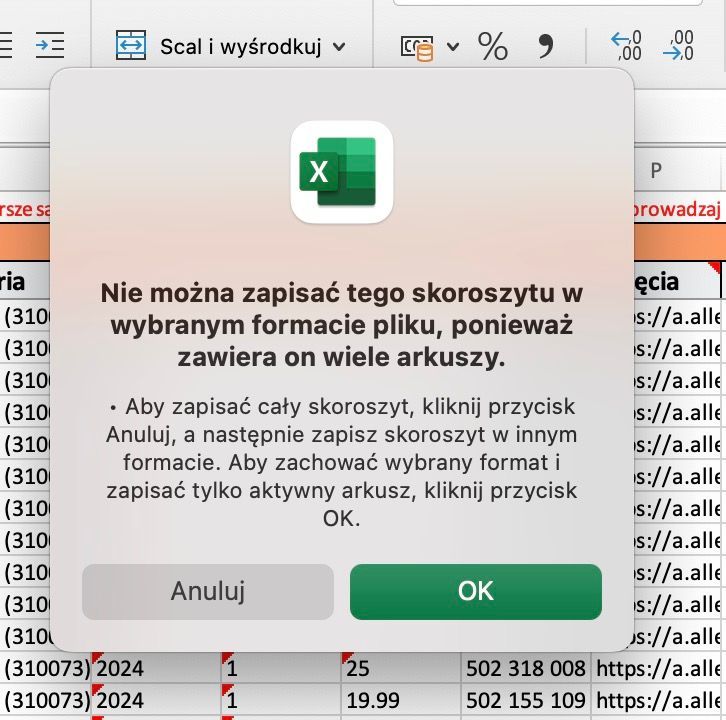The image size is (726, 720).
Task: Click the Excel app icon in the dialog
Action: click(342, 172)
